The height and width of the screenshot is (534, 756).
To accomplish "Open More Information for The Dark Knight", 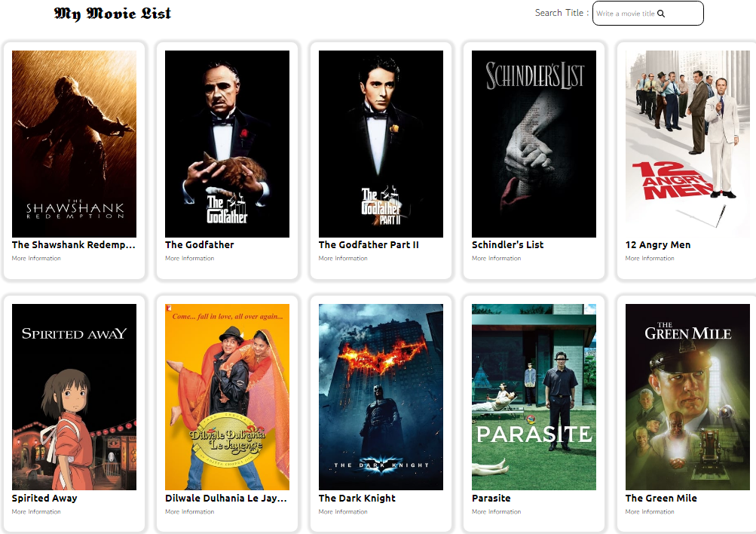I will (x=343, y=512).
